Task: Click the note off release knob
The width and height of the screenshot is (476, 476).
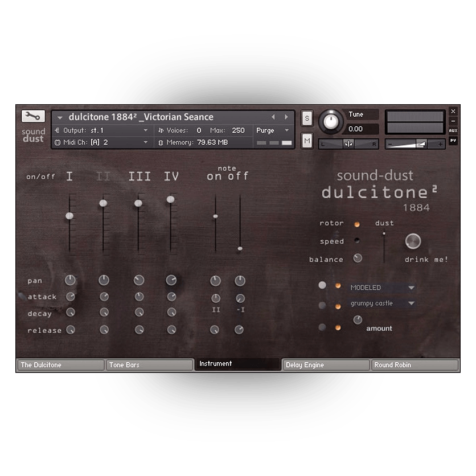Action: click(x=239, y=330)
